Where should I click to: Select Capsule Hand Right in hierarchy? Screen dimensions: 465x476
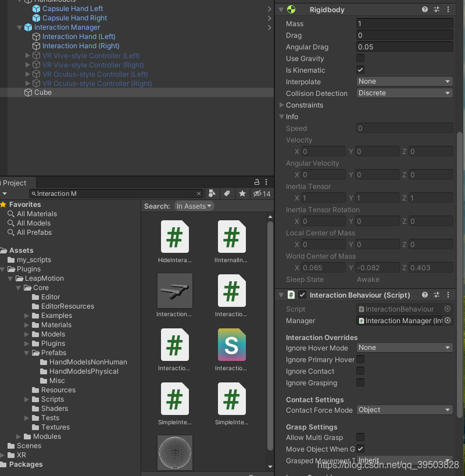[x=74, y=18]
